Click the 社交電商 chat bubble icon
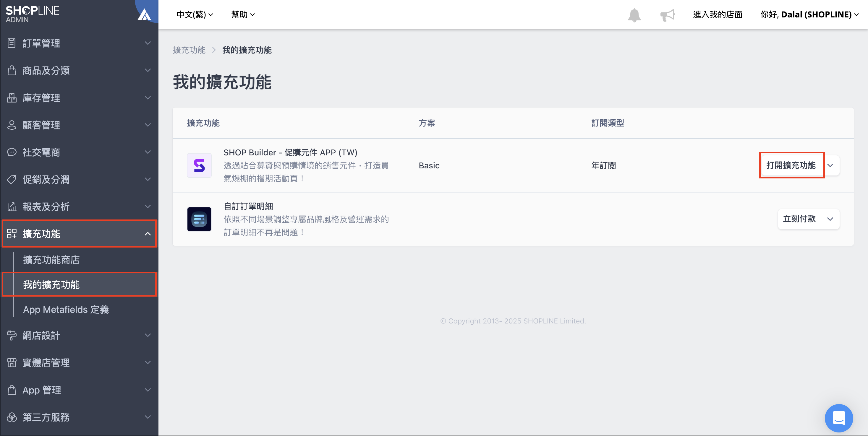 (x=12, y=152)
